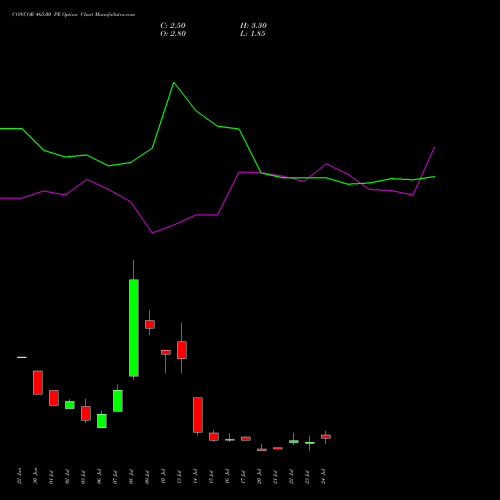Click the '21 Jul' date label
500x500 pixels.
(x=275, y=476)
